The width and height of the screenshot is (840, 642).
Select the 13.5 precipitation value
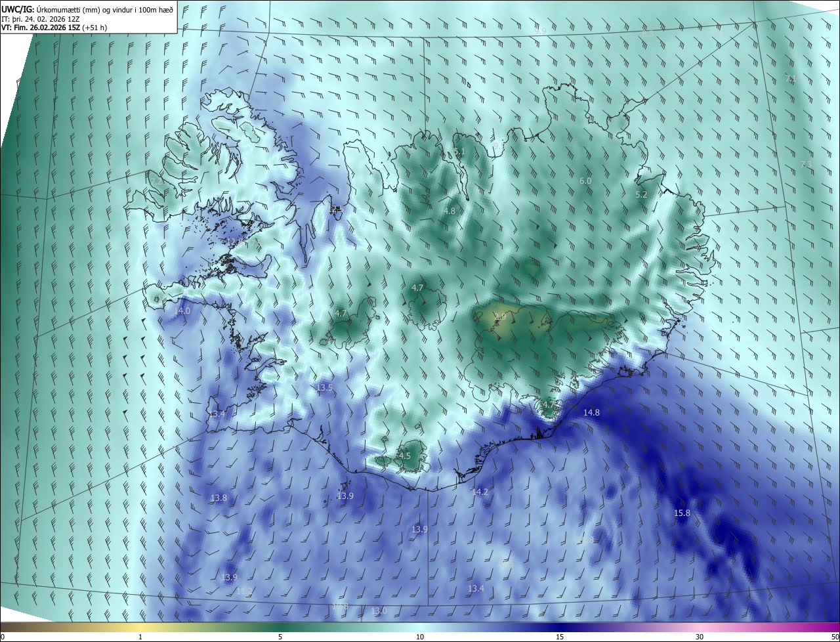[324, 388]
